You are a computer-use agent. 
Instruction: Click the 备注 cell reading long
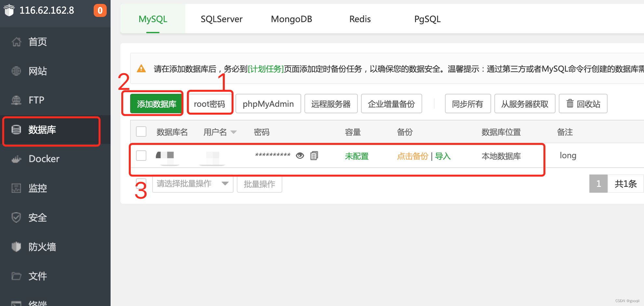coord(568,156)
